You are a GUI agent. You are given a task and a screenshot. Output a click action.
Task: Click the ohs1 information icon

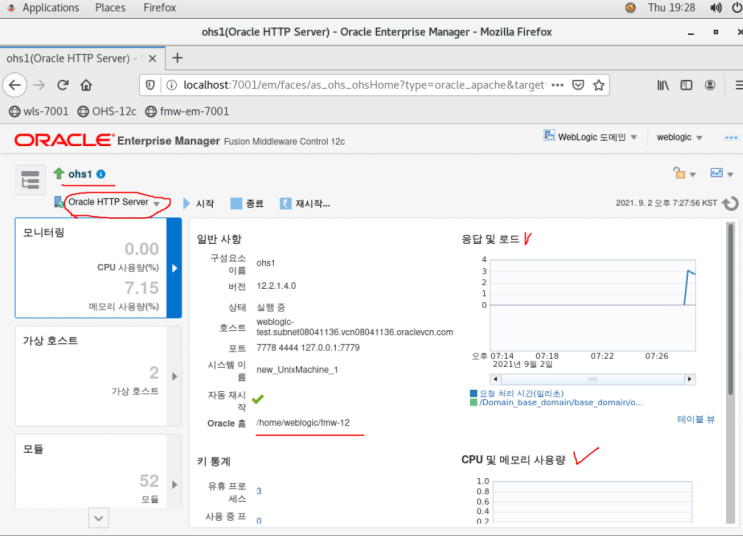pyautogui.click(x=101, y=174)
